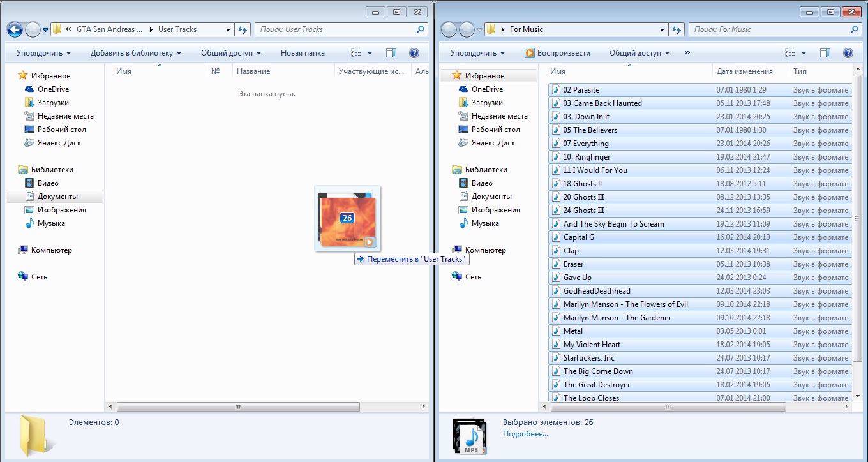Image resolution: width=868 pixels, height=462 pixels.
Task: Open Общий доступ menu in User Tracks window
Action: (x=231, y=53)
